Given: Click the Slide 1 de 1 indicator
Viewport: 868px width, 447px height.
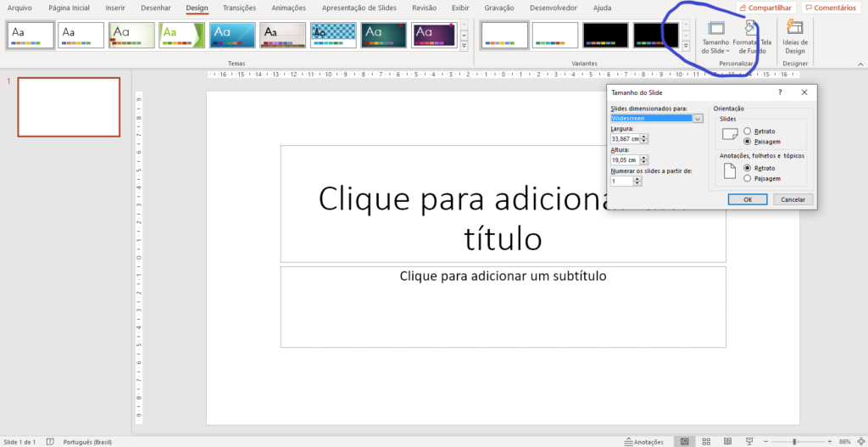Looking at the screenshot, I should point(19,442).
